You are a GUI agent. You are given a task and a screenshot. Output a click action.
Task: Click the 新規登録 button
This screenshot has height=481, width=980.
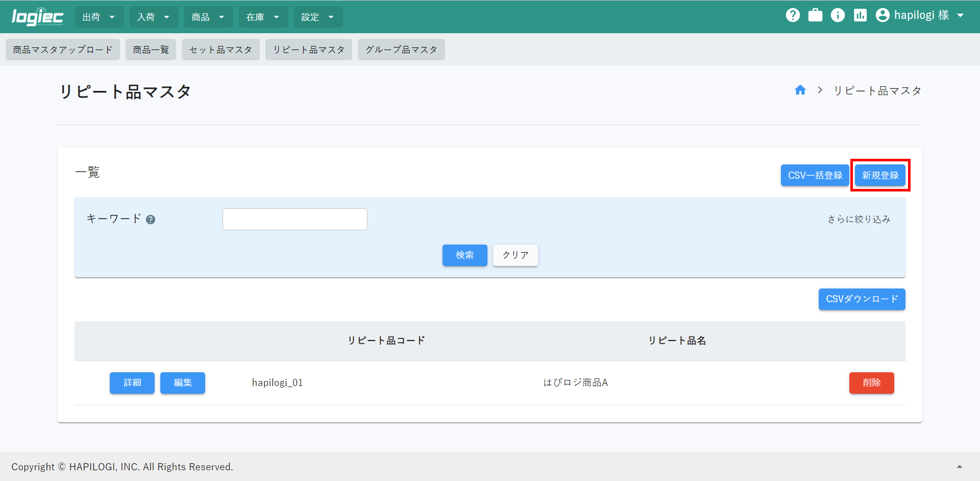pos(880,175)
